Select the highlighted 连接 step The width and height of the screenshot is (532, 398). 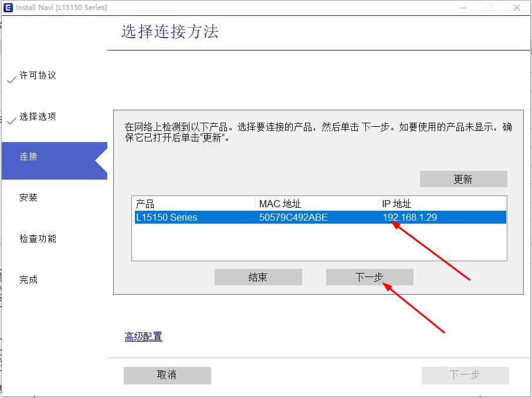(29, 157)
